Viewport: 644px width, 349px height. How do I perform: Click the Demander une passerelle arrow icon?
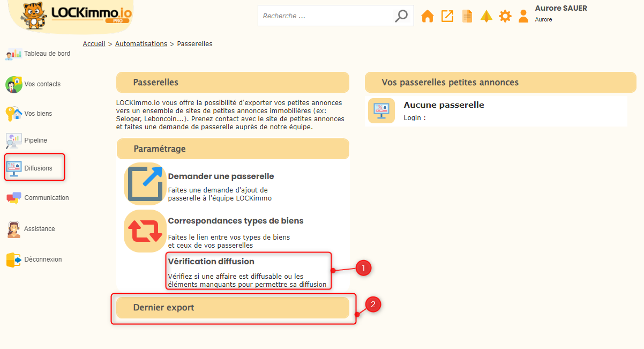pyautogui.click(x=145, y=184)
